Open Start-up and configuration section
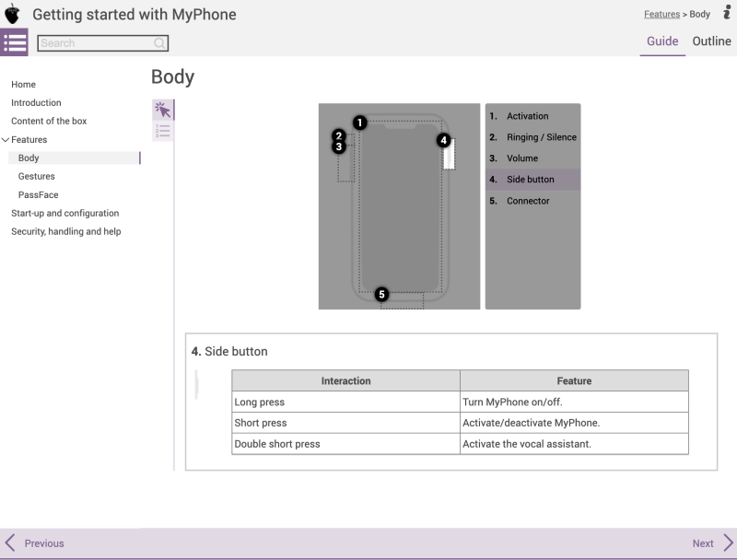 [x=64, y=214]
